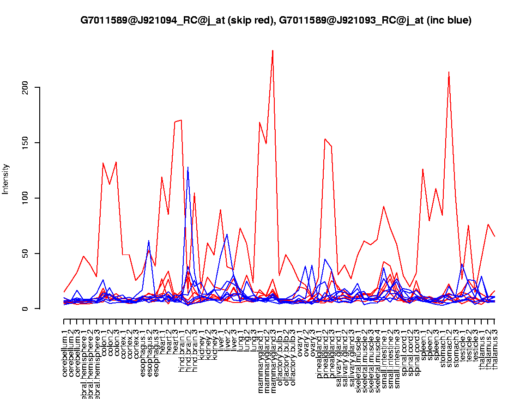Click the blue peak at liver.2

[x=227, y=235]
